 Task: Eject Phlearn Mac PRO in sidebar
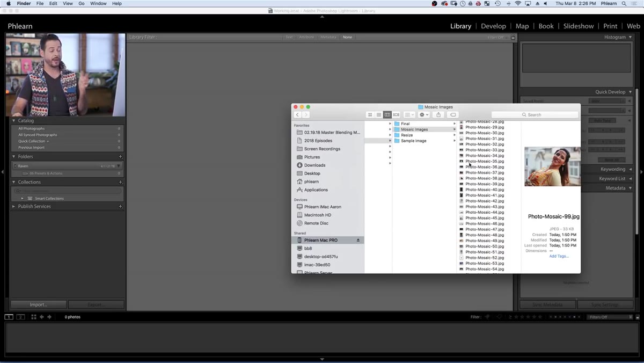coord(358,240)
